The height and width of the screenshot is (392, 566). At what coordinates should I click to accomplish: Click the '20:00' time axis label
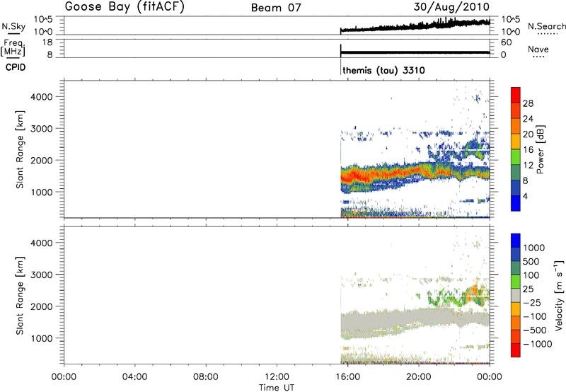[419, 377]
